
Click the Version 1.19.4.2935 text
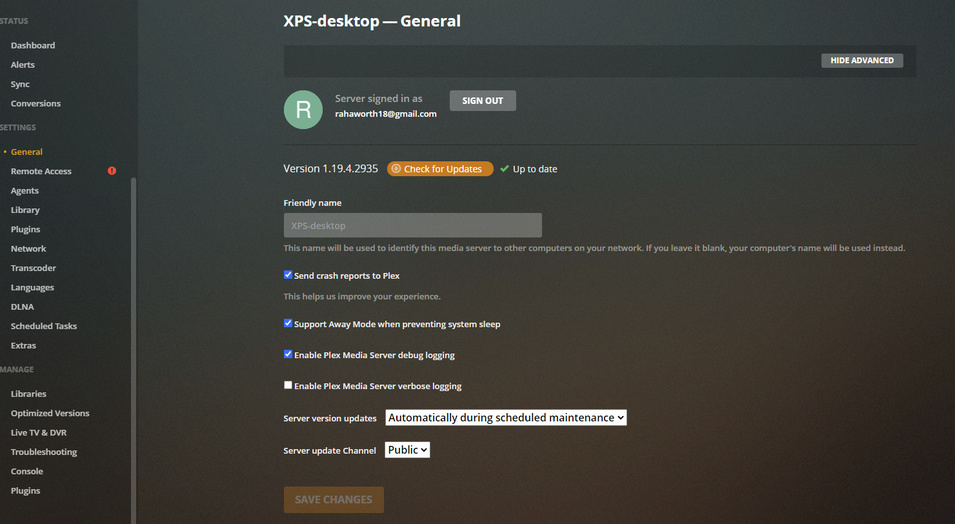pos(331,169)
